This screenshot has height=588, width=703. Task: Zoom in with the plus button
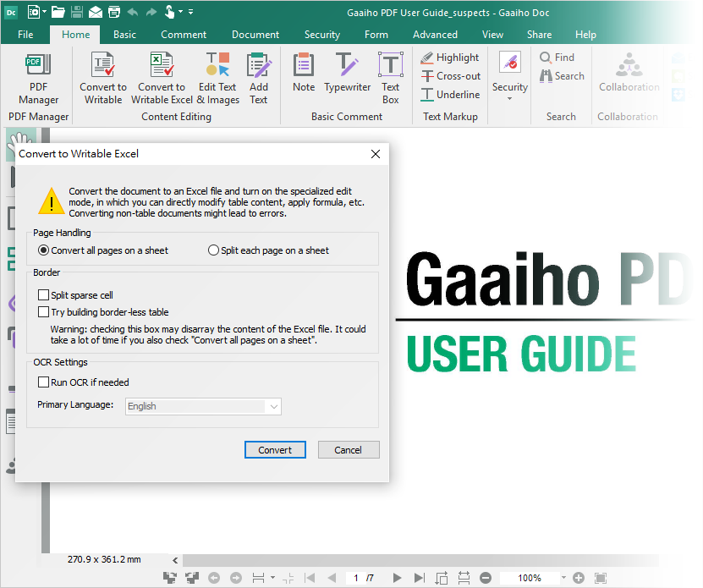pos(579,578)
